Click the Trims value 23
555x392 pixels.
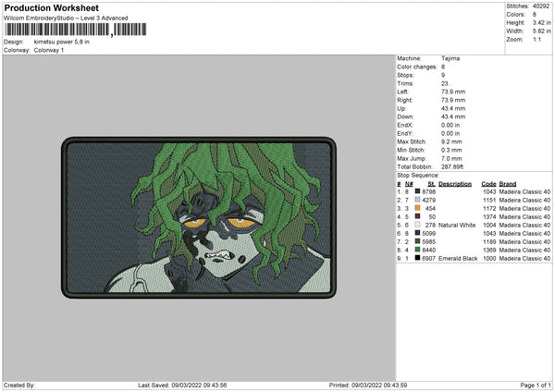point(445,83)
